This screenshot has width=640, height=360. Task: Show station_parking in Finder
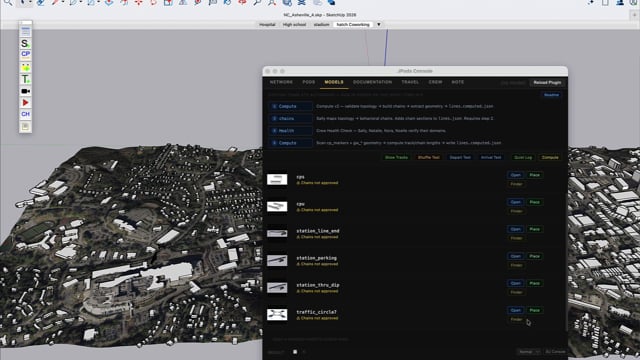pos(516,265)
